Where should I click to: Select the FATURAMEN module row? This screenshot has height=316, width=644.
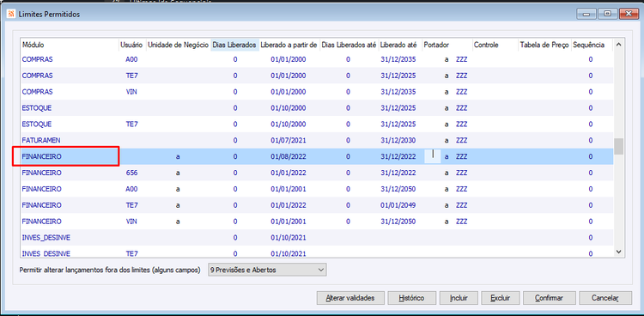click(317, 140)
